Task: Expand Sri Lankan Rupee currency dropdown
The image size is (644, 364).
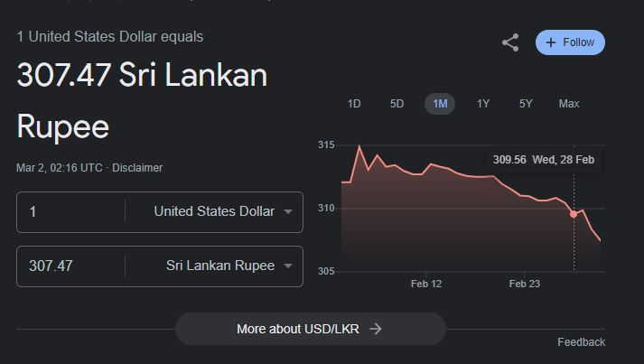Action: pyautogui.click(x=287, y=266)
